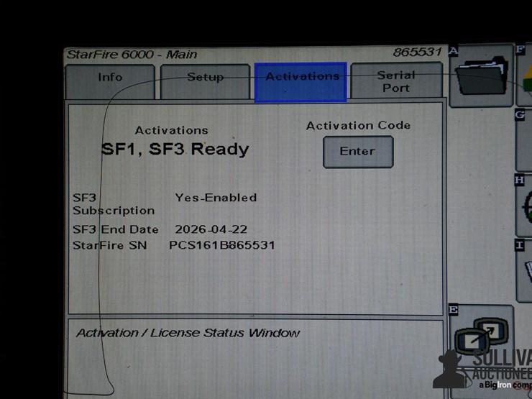The height and width of the screenshot is (399, 532).
Task: Click the SF1, SF3 Ready status text
Action: pos(175,149)
